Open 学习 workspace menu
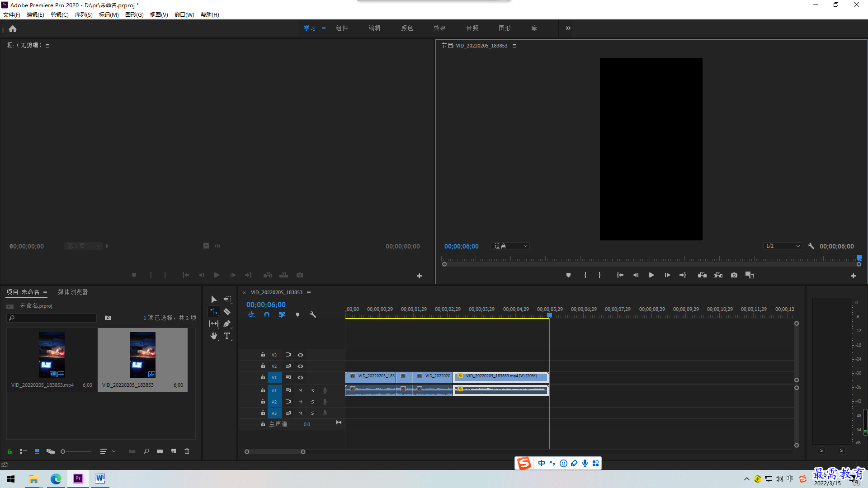Image resolution: width=868 pixels, height=488 pixels. tap(324, 28)
